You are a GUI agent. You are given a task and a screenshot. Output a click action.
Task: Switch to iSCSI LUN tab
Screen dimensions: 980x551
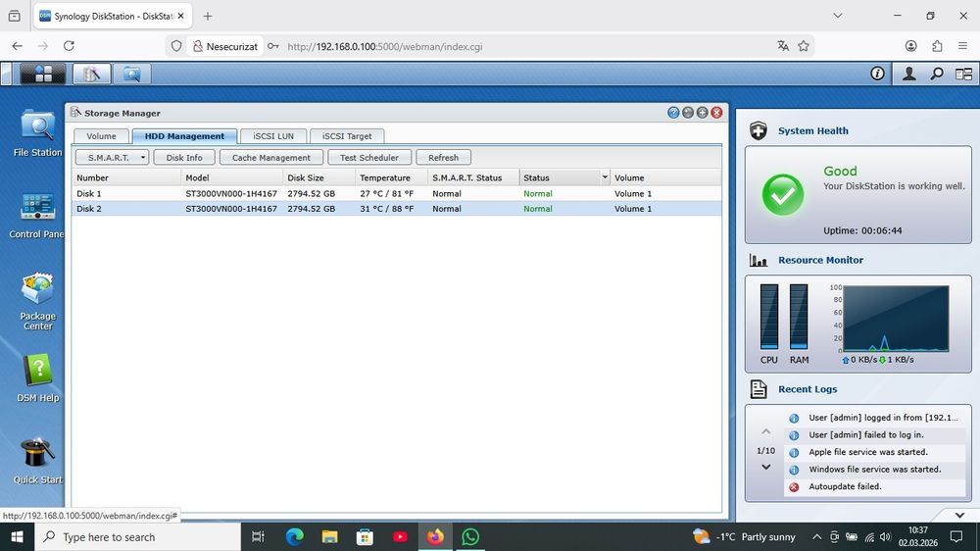click(273, 135)
